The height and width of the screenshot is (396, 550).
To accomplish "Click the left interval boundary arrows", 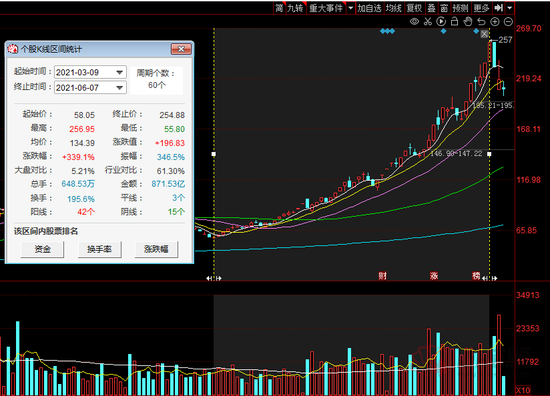I will point(214,278).
